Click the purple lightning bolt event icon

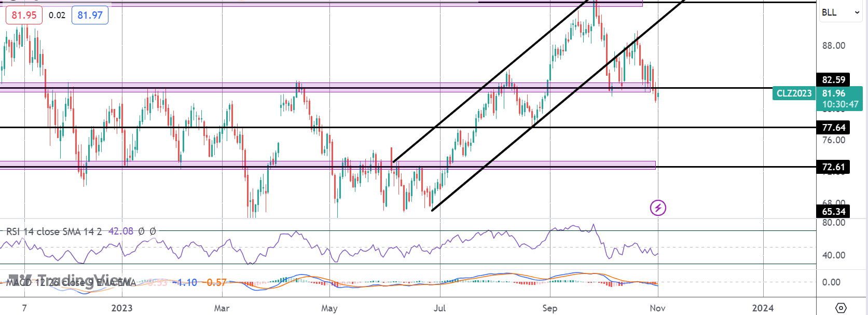658,208
